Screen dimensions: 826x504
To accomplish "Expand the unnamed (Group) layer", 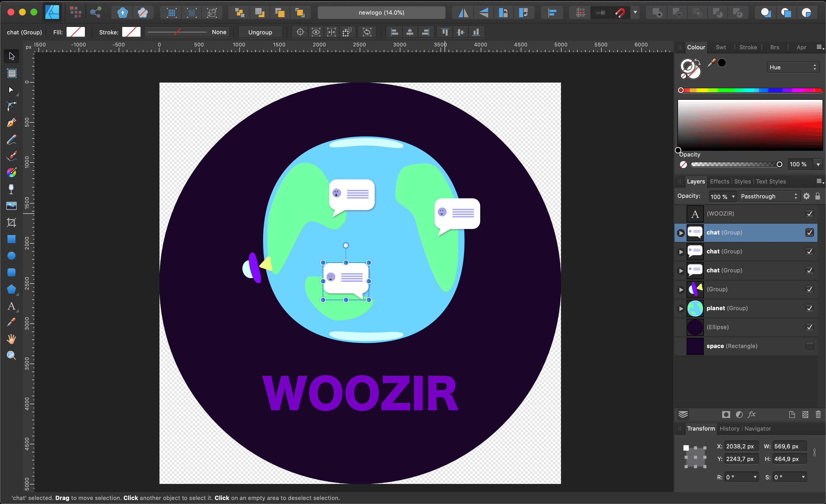I will (681, 290).
